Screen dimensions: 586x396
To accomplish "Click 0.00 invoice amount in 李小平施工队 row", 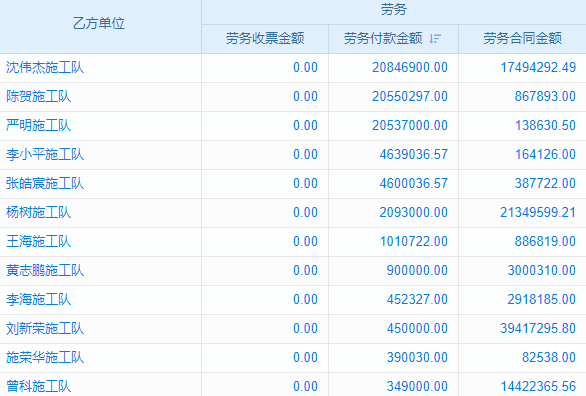I will coord(305,155).
